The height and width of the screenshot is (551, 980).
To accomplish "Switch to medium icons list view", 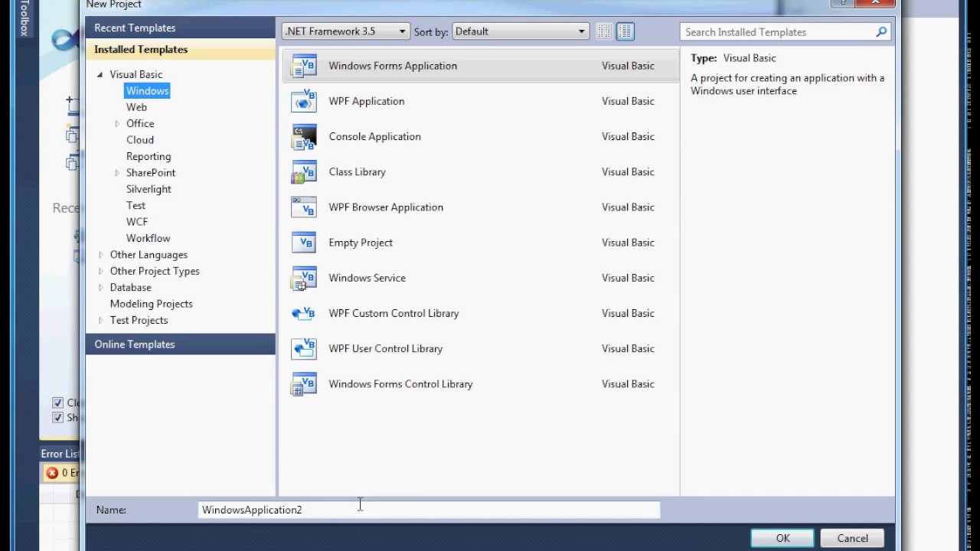I will 626,31.
